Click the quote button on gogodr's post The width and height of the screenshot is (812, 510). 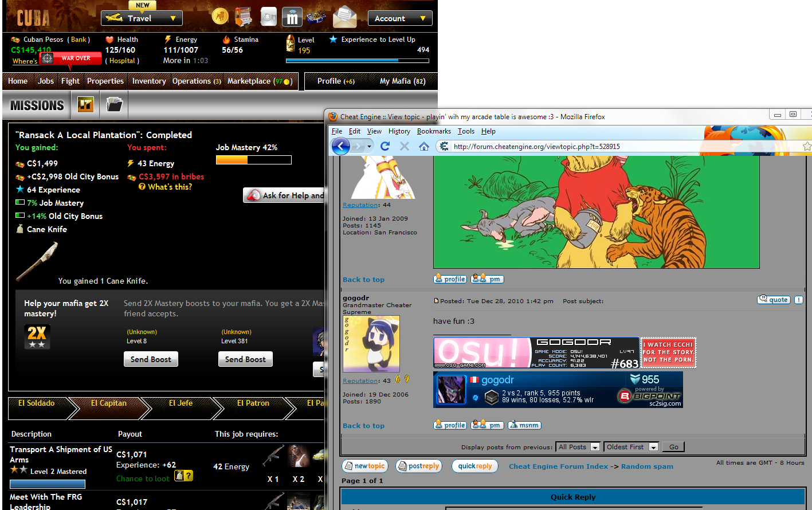point(774,300)
